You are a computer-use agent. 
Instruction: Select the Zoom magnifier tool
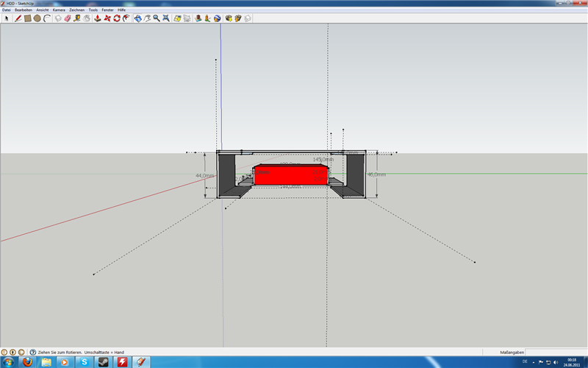(x=157, y=18)
